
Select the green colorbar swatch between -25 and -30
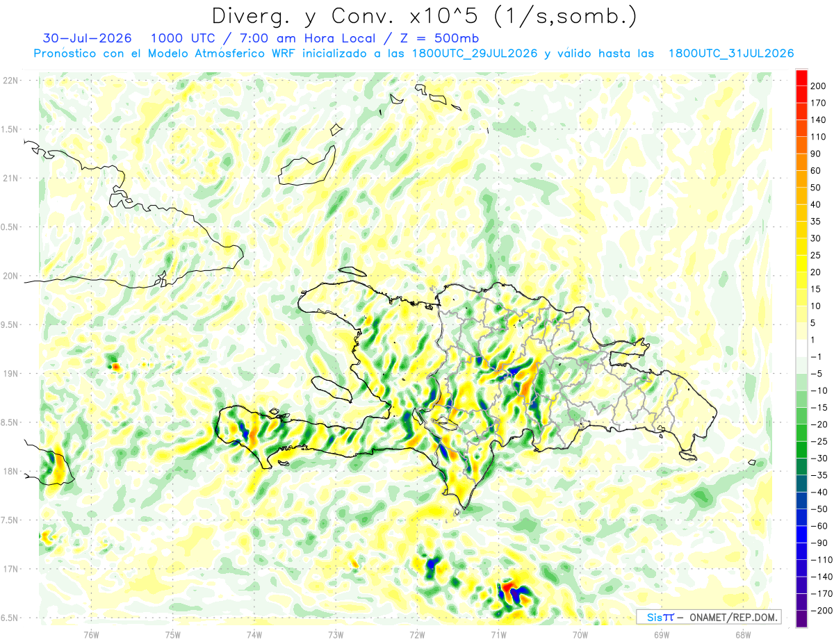[801, 449]
